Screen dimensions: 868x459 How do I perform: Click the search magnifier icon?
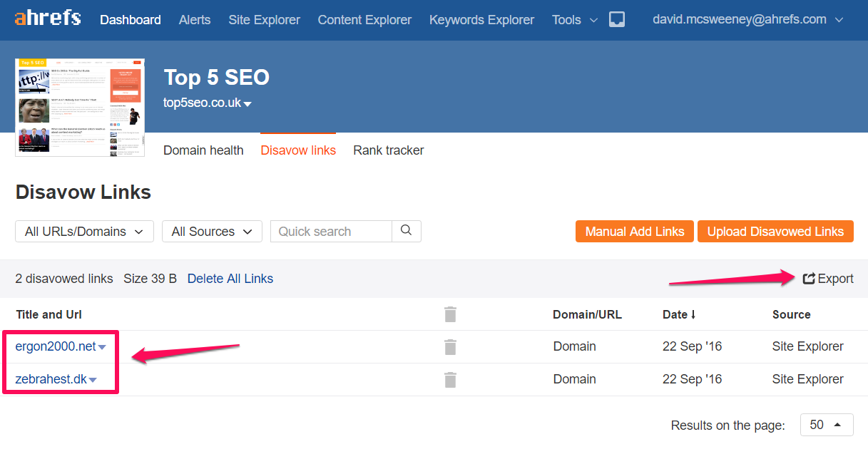(x=407, y=231)
